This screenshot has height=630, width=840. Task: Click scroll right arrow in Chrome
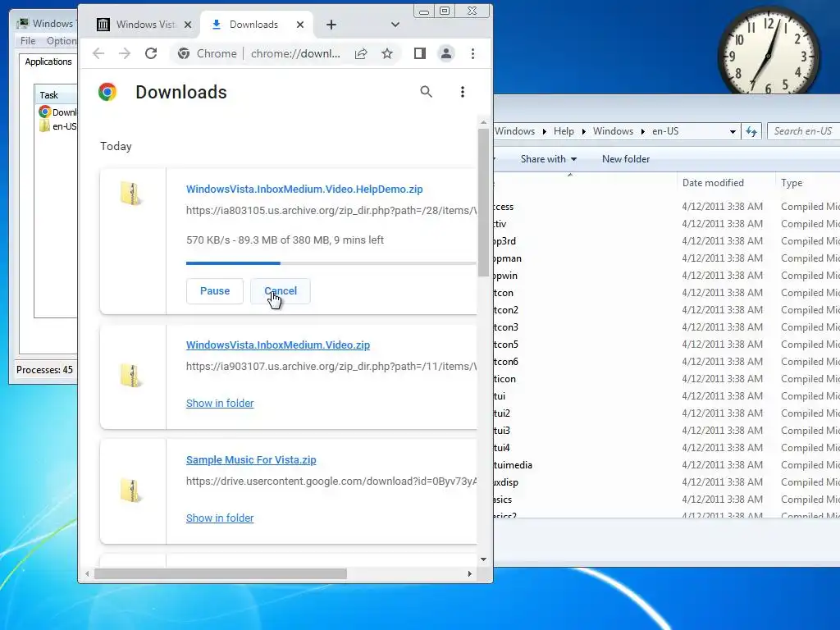click(470, 573)
